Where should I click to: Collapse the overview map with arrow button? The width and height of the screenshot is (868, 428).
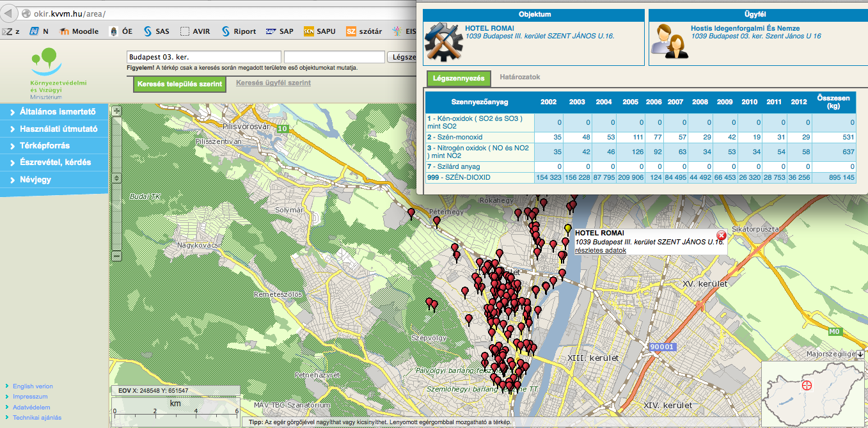(860, 354)
